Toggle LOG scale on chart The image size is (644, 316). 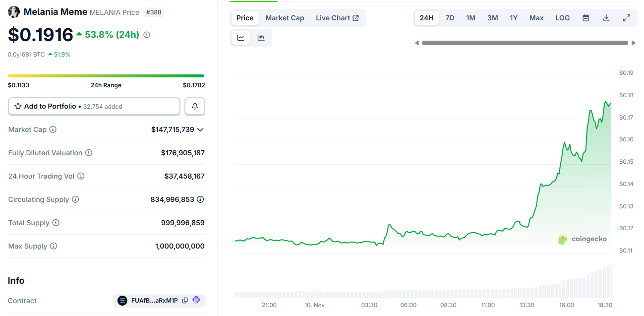[562, 18]
